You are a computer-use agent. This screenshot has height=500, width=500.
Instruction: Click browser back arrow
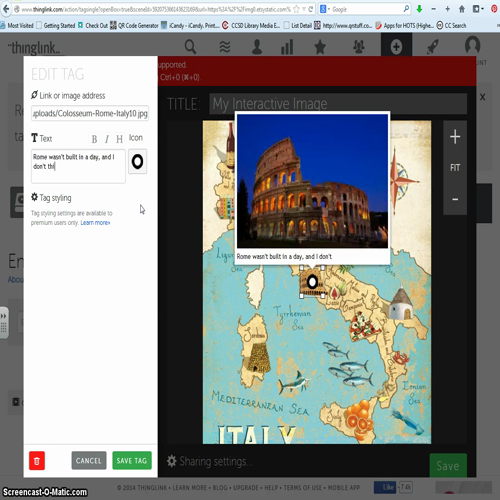6,9
